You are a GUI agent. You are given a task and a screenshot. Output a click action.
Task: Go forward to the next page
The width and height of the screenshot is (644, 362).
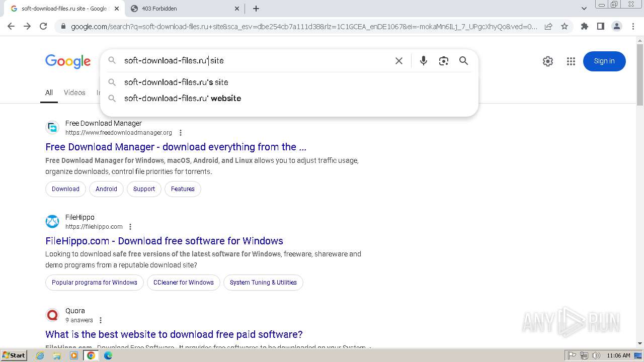27,26
